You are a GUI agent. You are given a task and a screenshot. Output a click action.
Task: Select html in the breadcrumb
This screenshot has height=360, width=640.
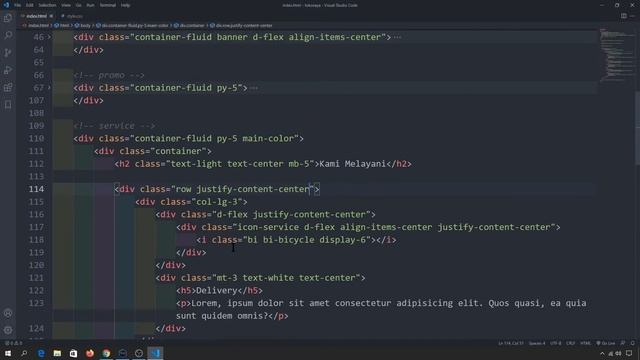(x=64, y=25)
